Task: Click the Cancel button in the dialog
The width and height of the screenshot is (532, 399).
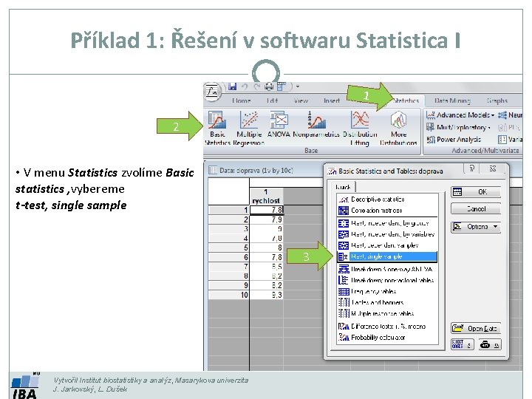Action: coord(476,208)
